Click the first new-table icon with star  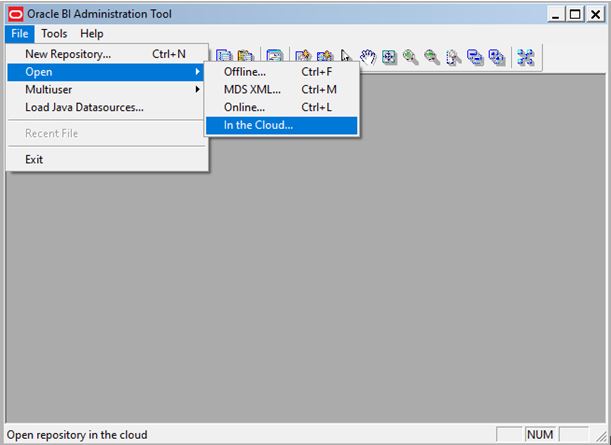pyautogui.click(x=303, y=57)
